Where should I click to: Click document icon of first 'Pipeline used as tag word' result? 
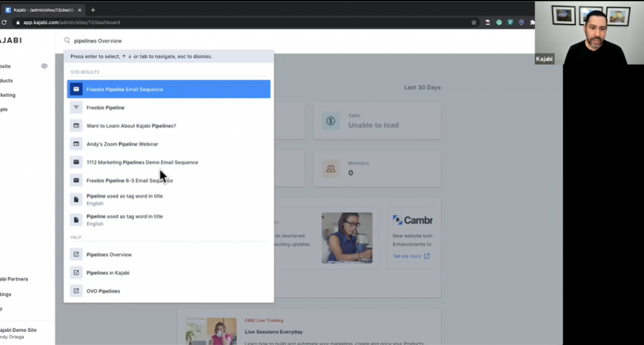point(76,200)
